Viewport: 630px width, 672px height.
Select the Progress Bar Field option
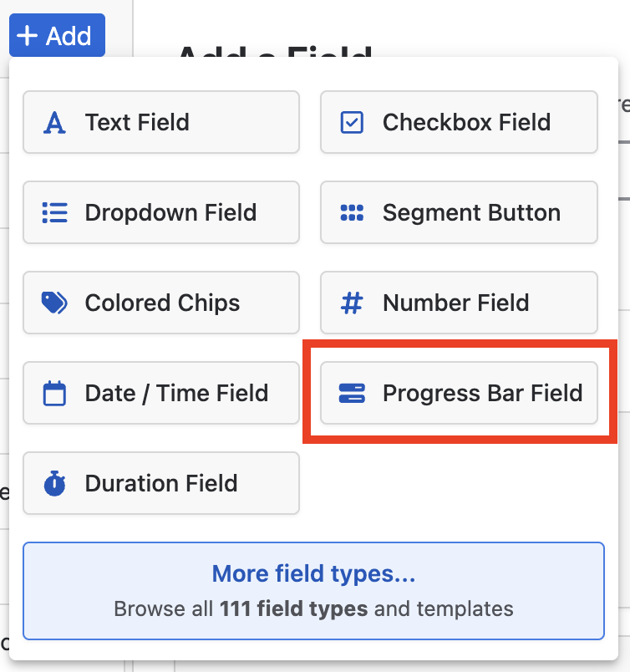coord(459,393)
